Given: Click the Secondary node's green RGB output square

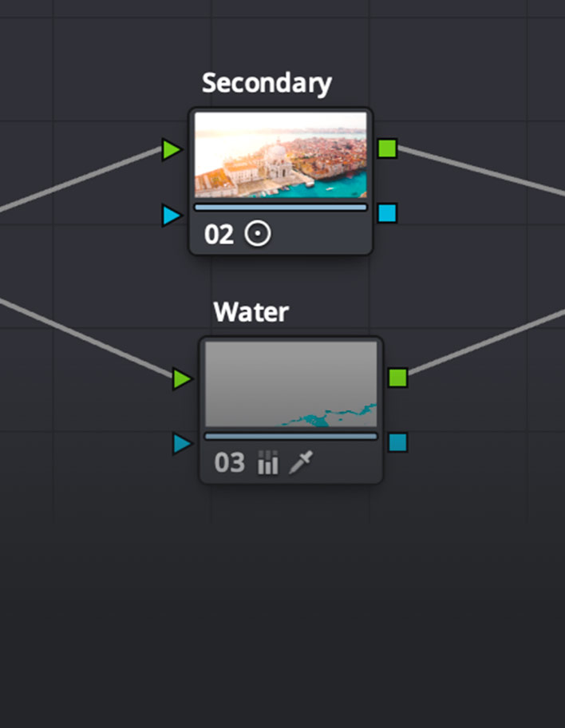Looking at the screenshot, I should (387, 148).
